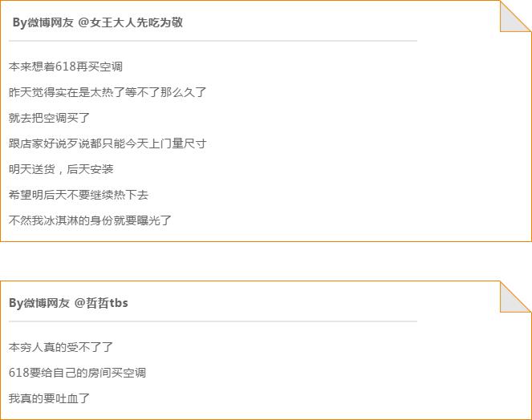Select the line '不然我冰淇淋的身份就要曝光了'
The width and height of the screenshot is (532, 420).
click(90, 220)
